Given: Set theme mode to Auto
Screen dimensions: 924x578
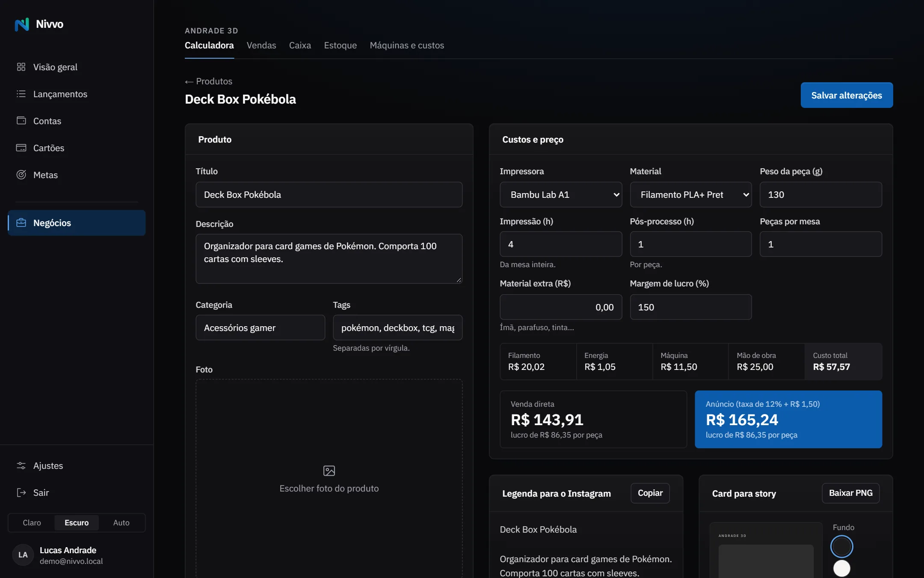Looking at the screenshot, I should click(121, 522).
